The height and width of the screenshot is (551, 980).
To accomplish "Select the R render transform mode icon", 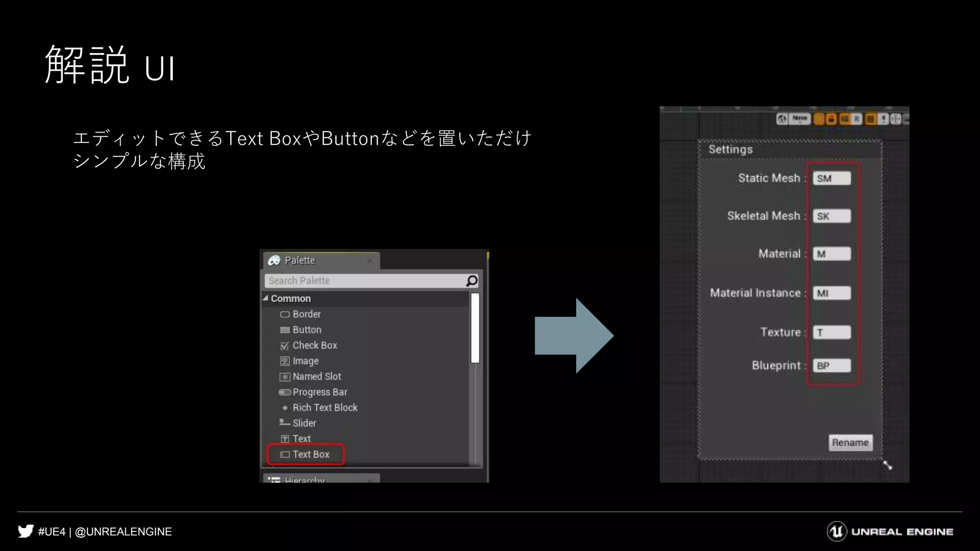I will (x=857, y=119).
